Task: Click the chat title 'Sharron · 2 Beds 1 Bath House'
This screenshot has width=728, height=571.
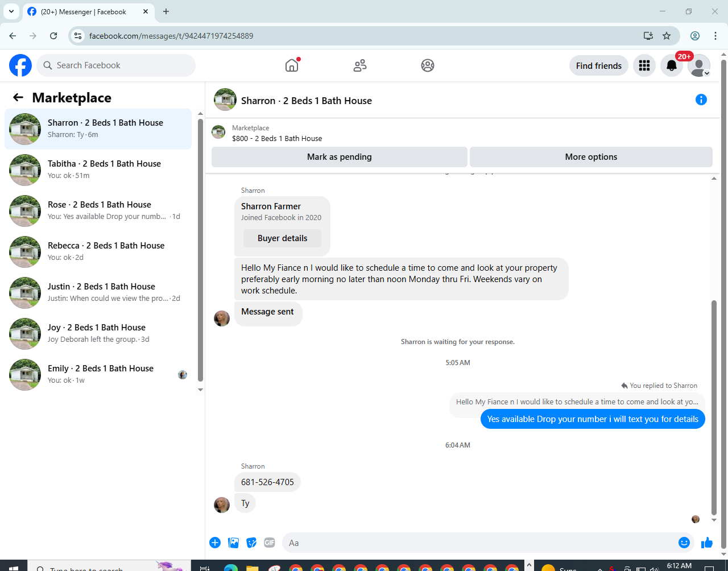Action: [x=307, y=101]
